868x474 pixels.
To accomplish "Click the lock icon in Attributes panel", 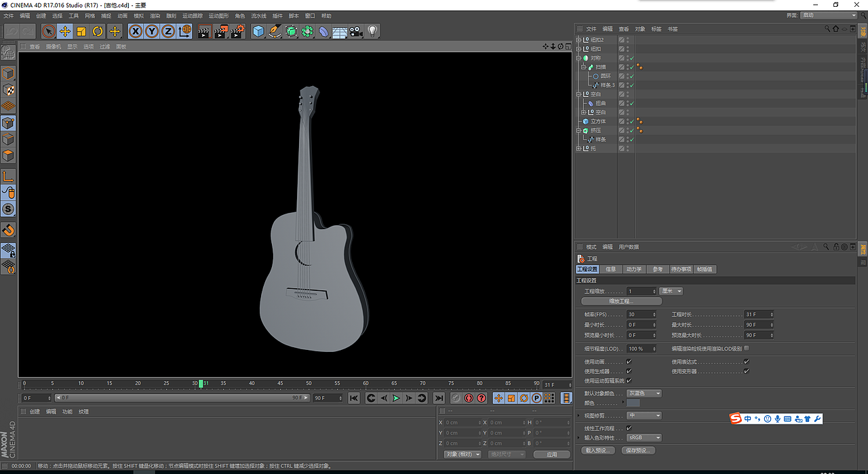I will click(x=835, y=247).
